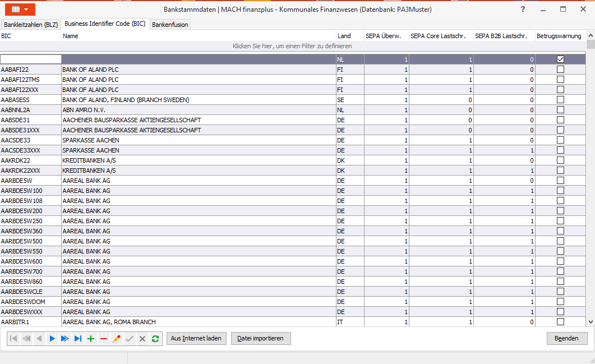
Task: Skip forward one page of records
Action: click(65, 339)
